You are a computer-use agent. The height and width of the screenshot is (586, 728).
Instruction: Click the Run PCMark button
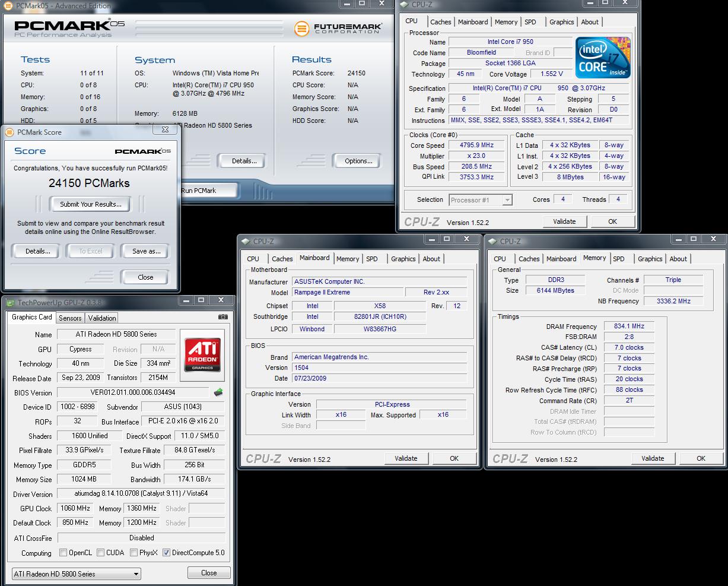tap(208, 191)
